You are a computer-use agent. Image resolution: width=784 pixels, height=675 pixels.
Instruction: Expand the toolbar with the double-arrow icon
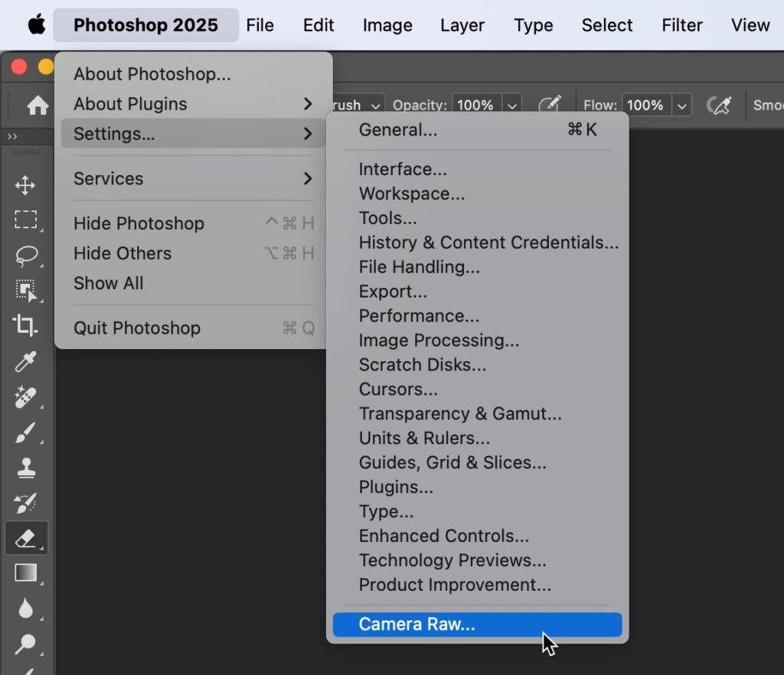pyautogui.click(x=12, y=136)
